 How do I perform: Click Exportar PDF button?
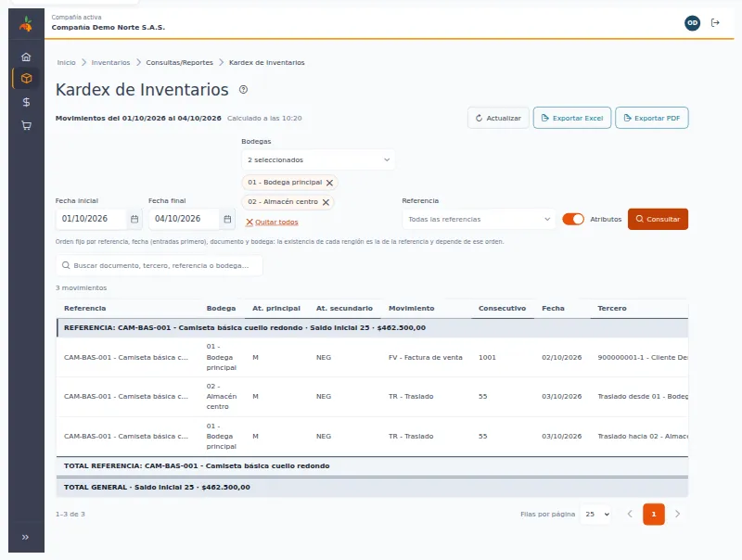[x=652, y=118]
